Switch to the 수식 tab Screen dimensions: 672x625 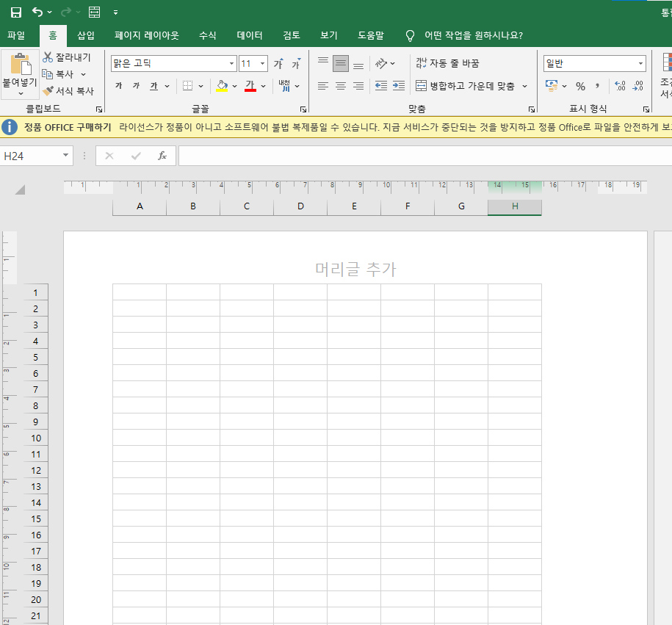[x=207, y=35]
